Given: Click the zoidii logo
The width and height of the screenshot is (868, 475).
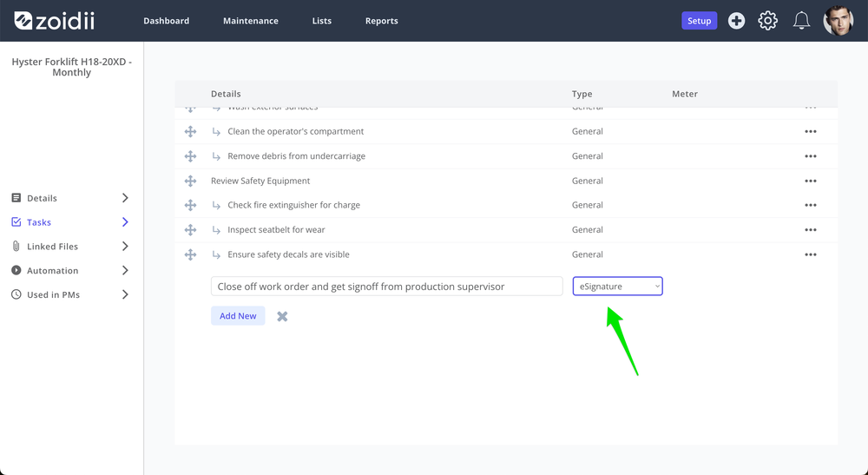Looking at the screenshot, I should point(54,21).
